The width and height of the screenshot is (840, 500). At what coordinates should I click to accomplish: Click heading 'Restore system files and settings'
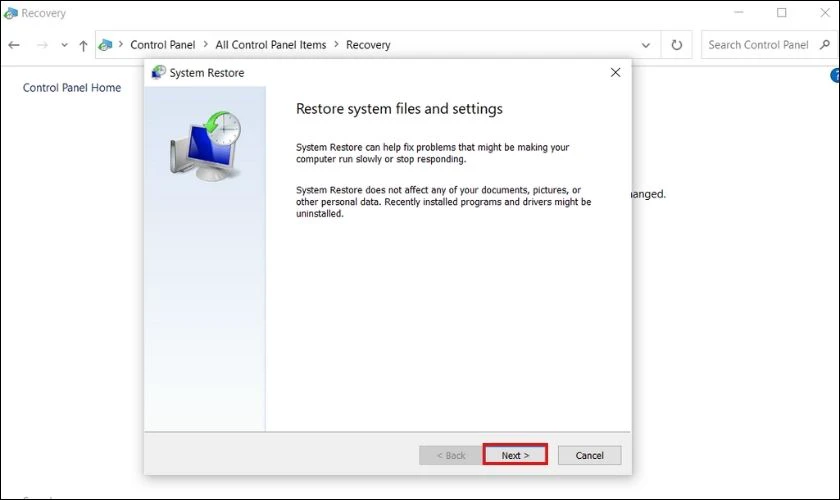click(399, 109)
